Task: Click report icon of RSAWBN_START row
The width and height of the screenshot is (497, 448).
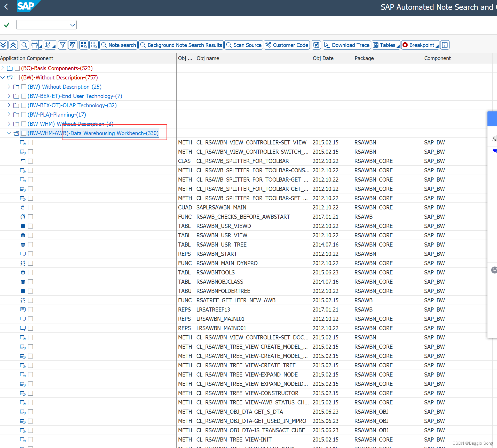Action: (23, 254)
